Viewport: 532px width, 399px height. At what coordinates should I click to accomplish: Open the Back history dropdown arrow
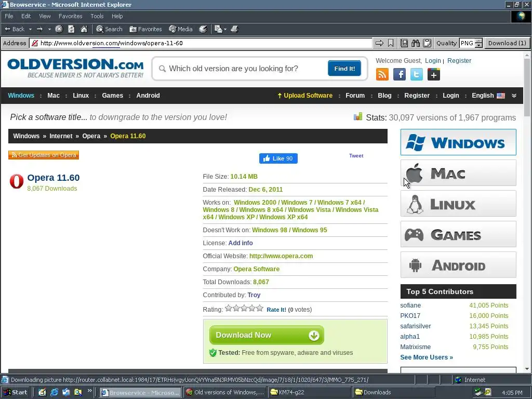point(30,29)
